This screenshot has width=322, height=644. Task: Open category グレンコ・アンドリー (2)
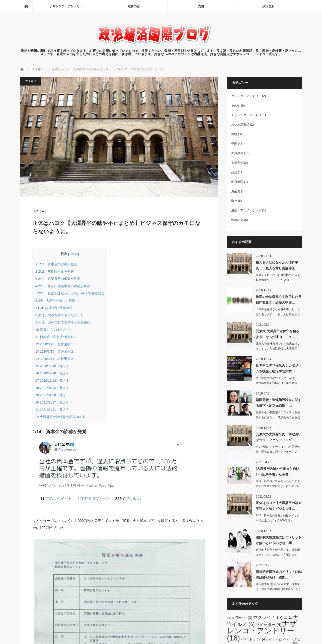(249, 96)
